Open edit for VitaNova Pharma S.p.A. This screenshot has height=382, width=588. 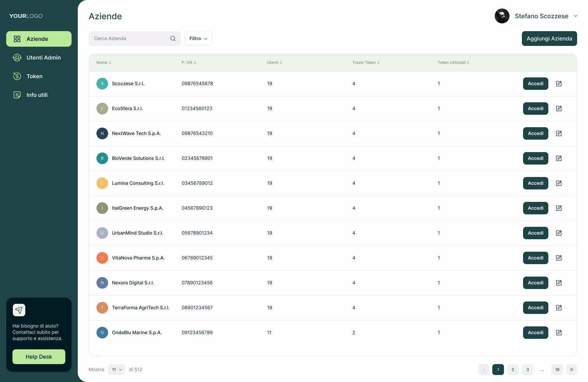pos(559,258)
